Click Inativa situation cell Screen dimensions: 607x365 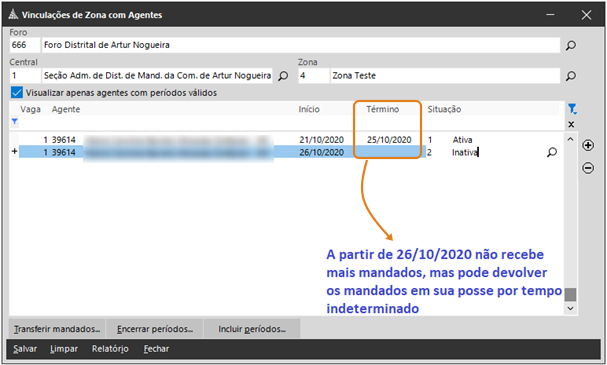(x=465, y=152)
